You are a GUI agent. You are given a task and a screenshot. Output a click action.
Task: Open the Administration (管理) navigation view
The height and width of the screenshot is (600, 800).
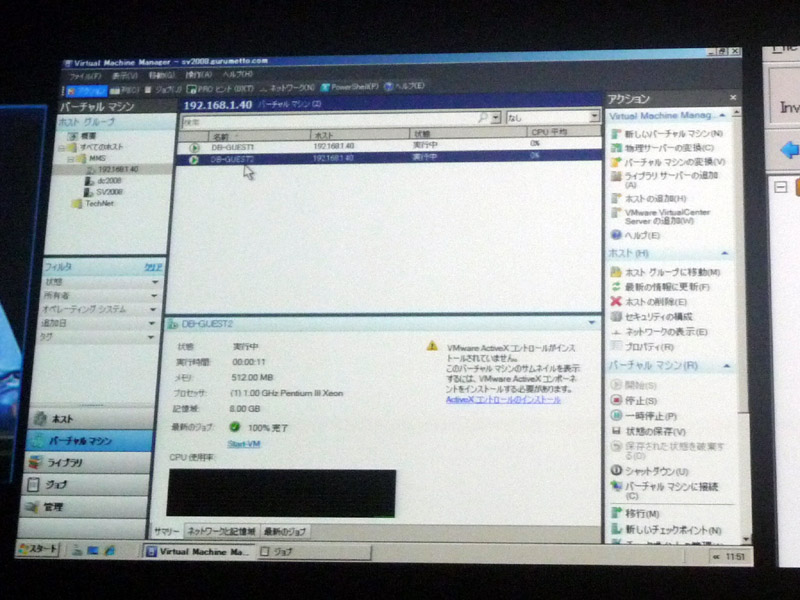coord(85,507)
